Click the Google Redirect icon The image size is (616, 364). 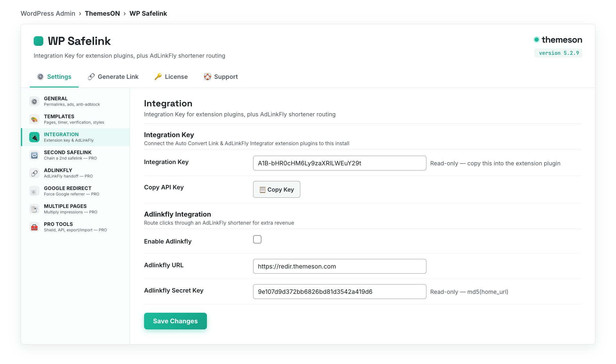(x=34, y=191)
